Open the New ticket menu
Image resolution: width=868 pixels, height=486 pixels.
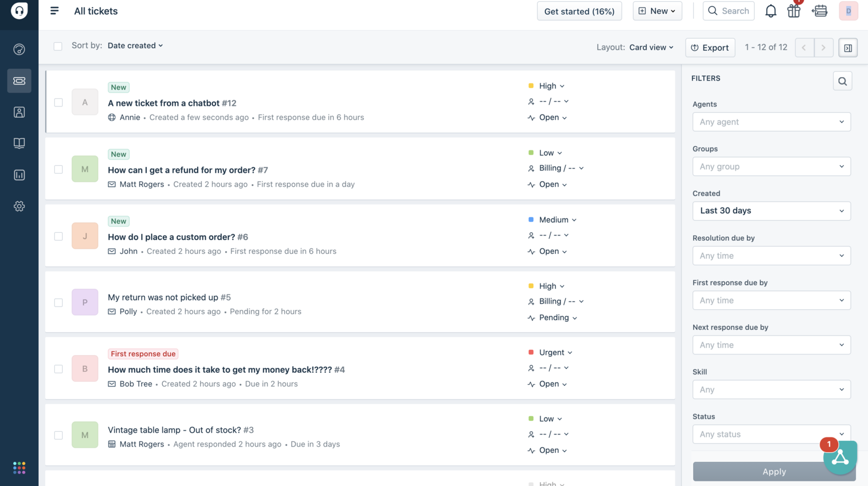click(657, 11)
